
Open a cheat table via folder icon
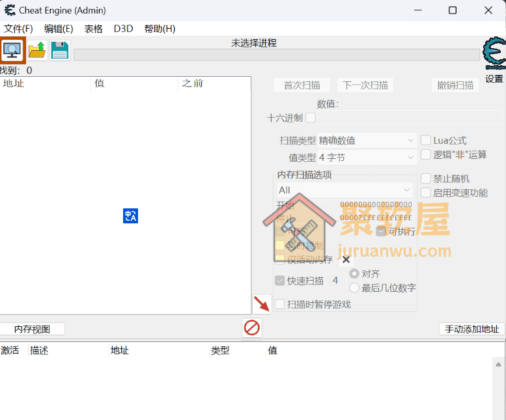(37, 50)
